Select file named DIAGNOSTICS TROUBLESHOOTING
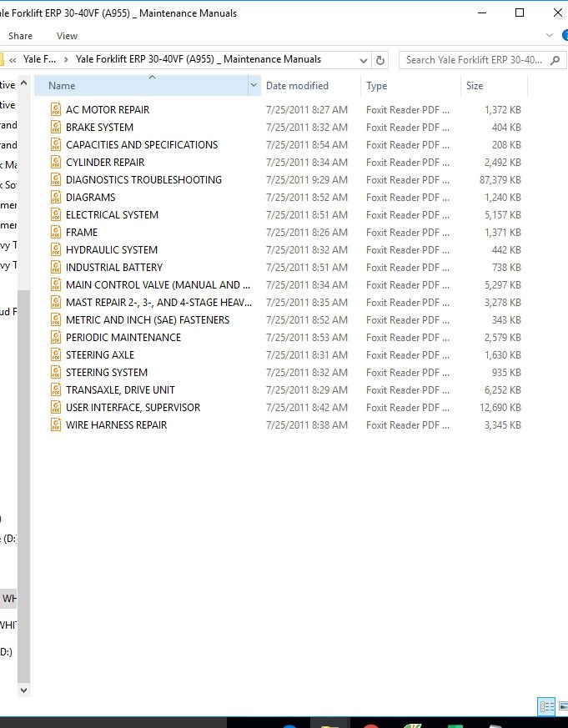This screenshot has height=728, width=568. tap(143, 179)
